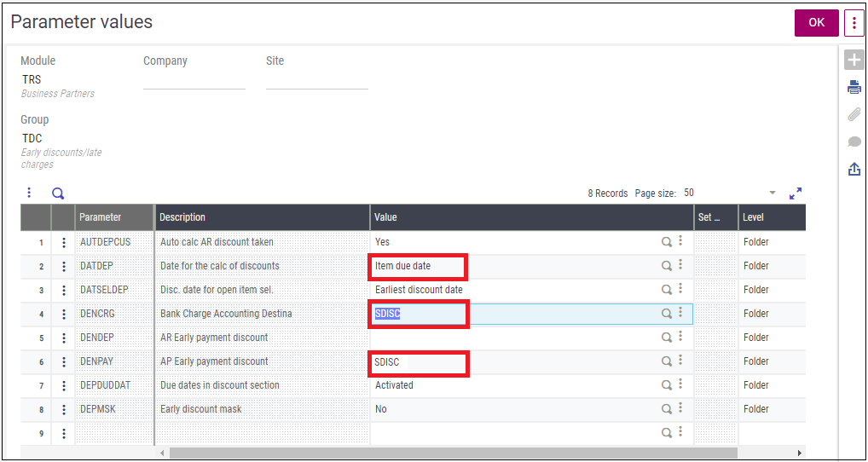Open comments with the speech bubble icon
868x462 pixels.
(854, 141)
